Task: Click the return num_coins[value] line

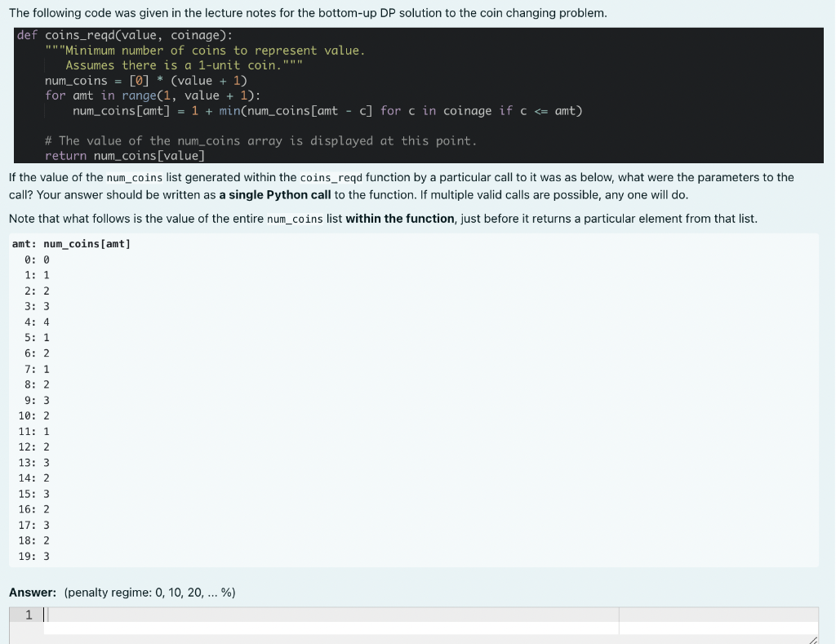Action: pyautogui.click(x=122, y=156)
